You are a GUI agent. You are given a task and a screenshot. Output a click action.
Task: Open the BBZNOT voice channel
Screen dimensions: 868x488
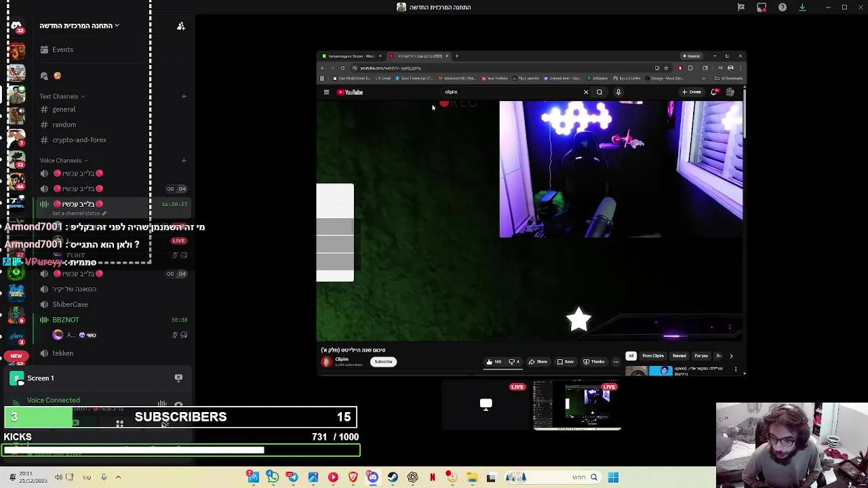click(x=66, y=320)
